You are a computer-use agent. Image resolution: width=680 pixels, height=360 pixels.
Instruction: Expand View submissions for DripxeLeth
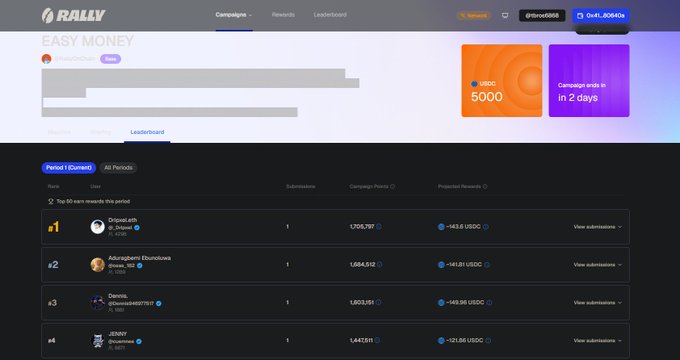click(x=598, y=227)
